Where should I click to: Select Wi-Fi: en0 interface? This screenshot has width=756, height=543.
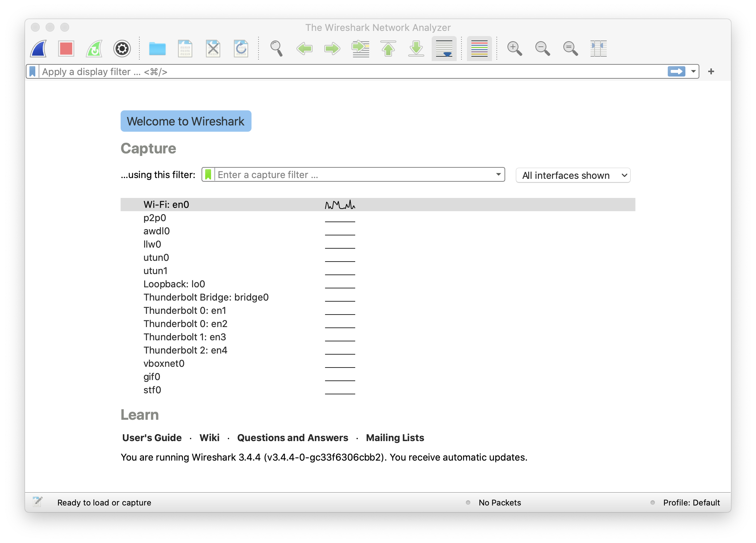[x=378, y=205]
